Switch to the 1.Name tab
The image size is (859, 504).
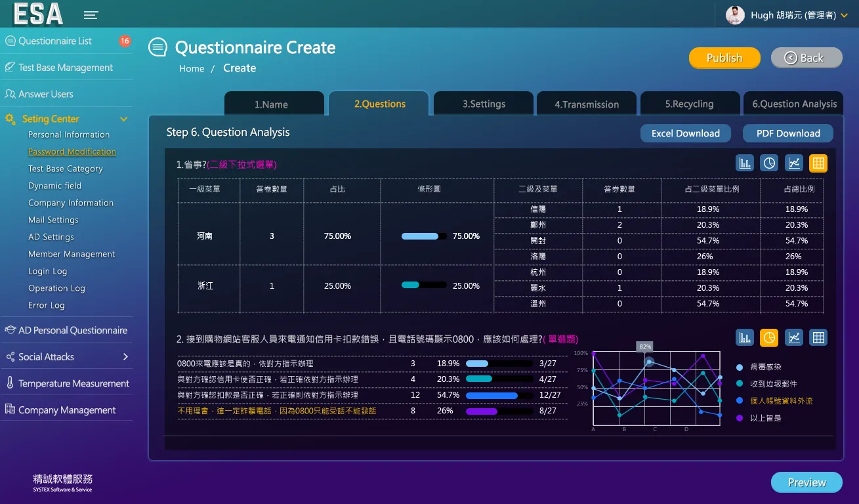point(274,104)
